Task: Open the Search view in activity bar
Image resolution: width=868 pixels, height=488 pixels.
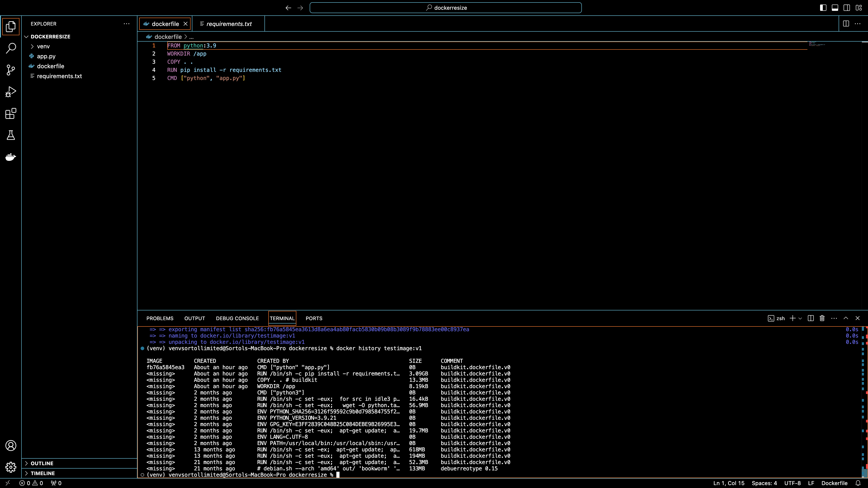Action: pyautogui.click(x=11, y=48)
